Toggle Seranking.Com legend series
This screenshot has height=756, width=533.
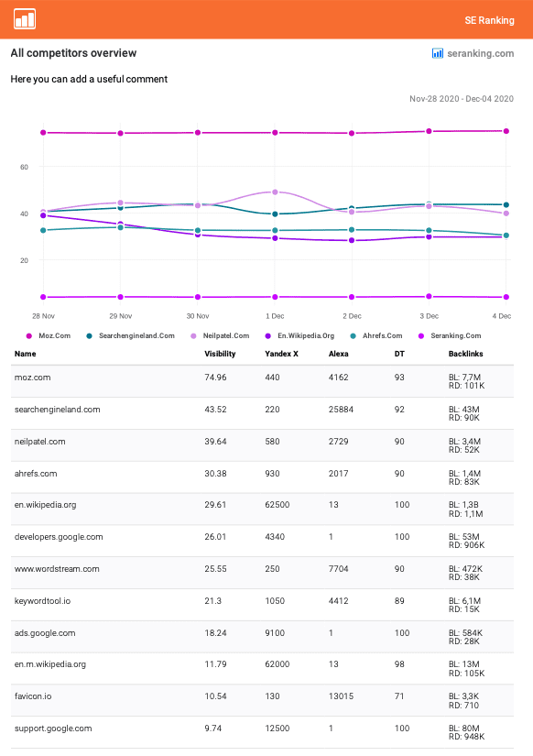450,335
